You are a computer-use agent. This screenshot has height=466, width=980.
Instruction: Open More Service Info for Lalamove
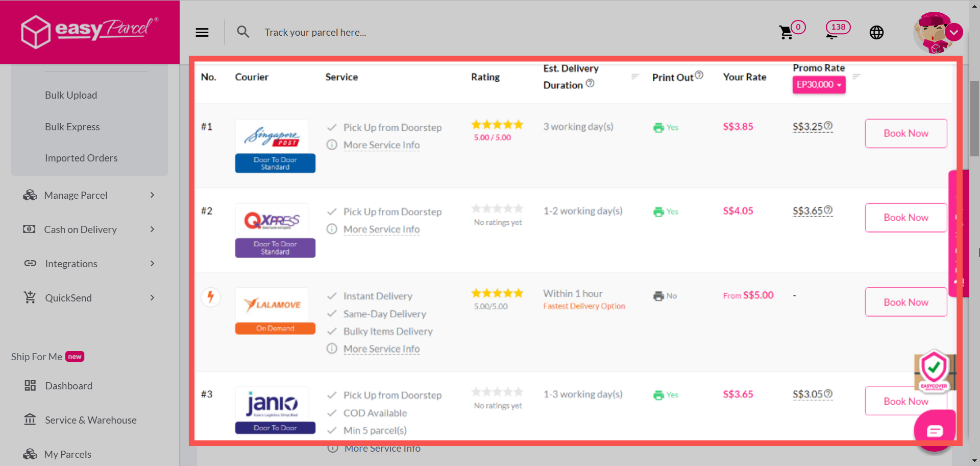point(381,349)
